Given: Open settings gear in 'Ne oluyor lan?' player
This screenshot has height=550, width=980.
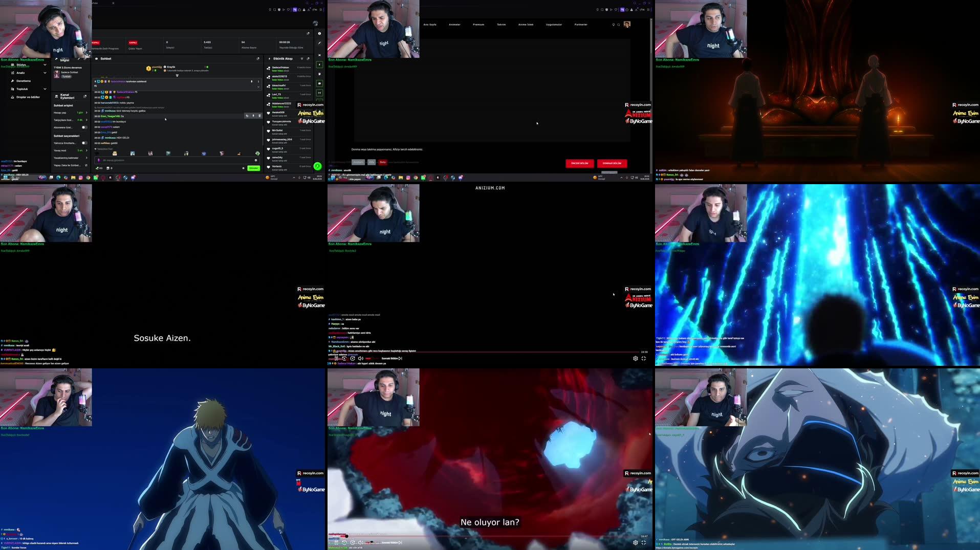Looking at the screenshot, I should pos(636,542).
